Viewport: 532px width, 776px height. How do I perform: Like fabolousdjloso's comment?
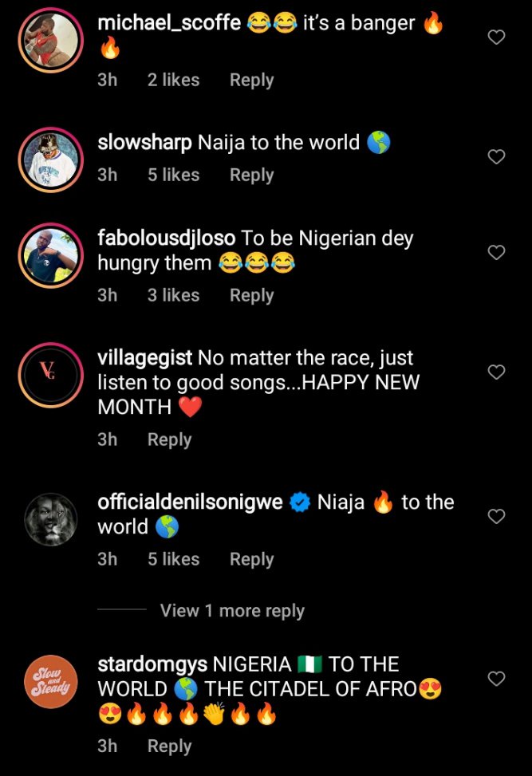point(496,253)
